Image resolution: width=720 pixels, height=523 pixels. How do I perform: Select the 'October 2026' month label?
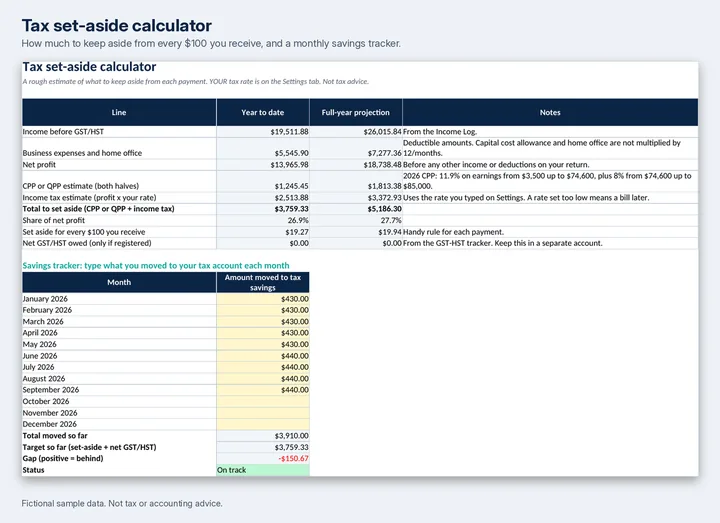click(x=46, y=401)
